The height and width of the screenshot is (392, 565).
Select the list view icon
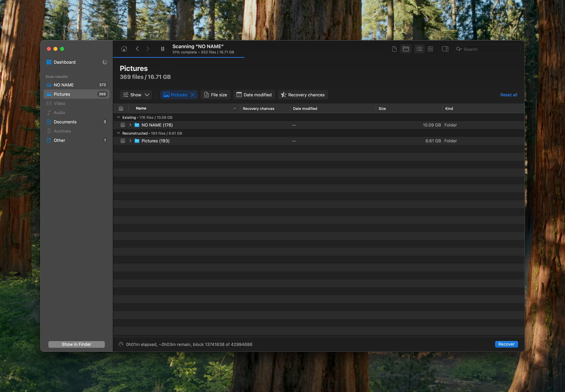(x=419, y=49)
